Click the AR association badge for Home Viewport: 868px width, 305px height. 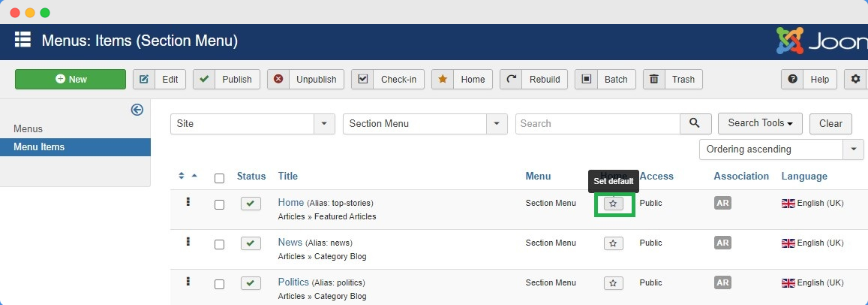pyautogui.click(x=722, y=203)
